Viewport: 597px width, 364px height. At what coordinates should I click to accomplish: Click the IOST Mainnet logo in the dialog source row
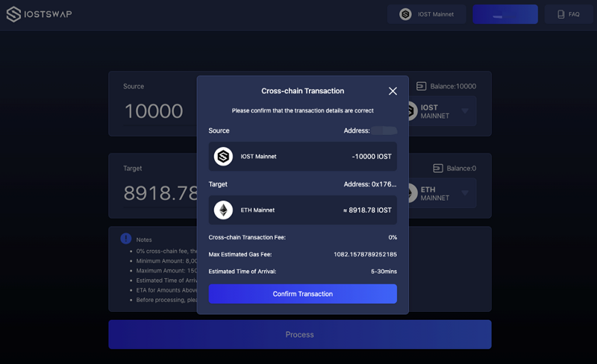point(223,157)
